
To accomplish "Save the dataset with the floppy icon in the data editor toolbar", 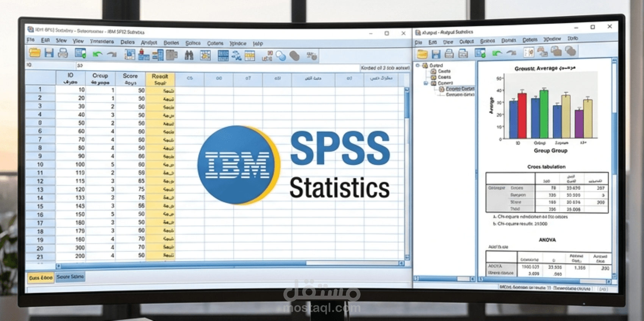I will pos(49,53).
